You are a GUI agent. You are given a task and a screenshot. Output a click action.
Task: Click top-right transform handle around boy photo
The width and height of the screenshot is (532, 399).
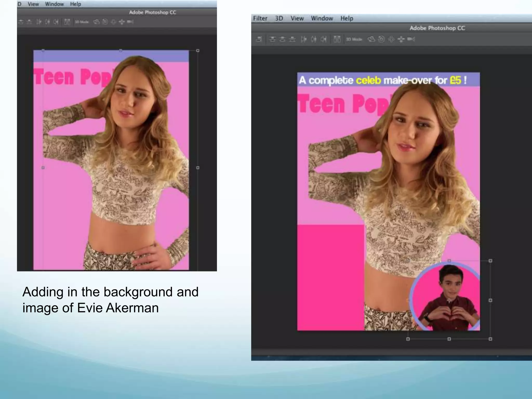[x=490, y=261]
